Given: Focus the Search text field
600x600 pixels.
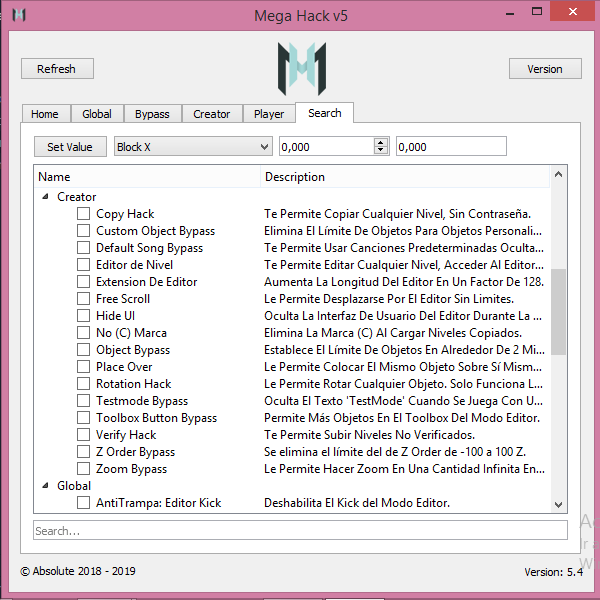Looking at the screenshot, I should pos(300,530).
